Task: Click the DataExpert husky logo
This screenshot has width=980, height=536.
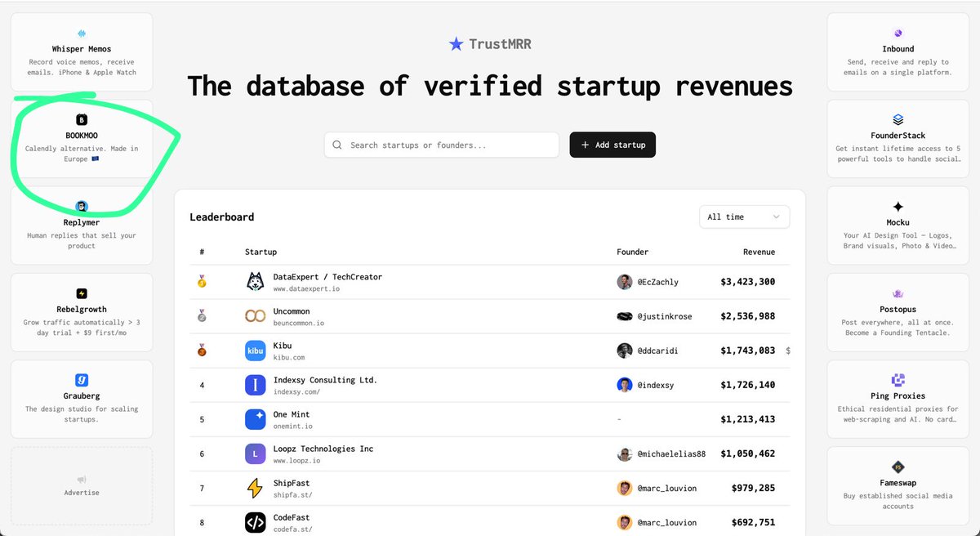Action: tap(255, 282)
